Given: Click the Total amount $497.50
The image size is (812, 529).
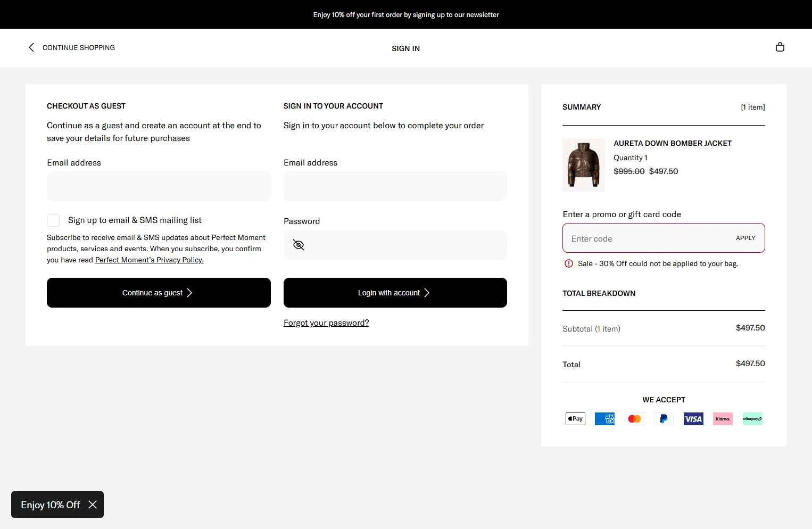Looking at the screenshot, I should click(750, 363).
